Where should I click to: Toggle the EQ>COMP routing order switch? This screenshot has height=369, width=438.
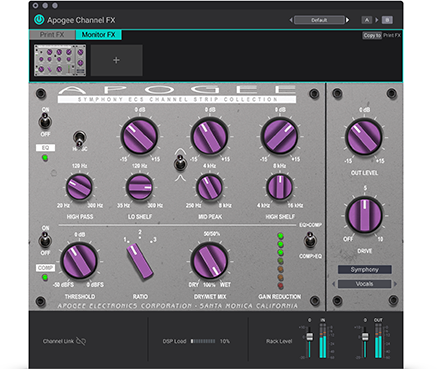pos(310,240)
